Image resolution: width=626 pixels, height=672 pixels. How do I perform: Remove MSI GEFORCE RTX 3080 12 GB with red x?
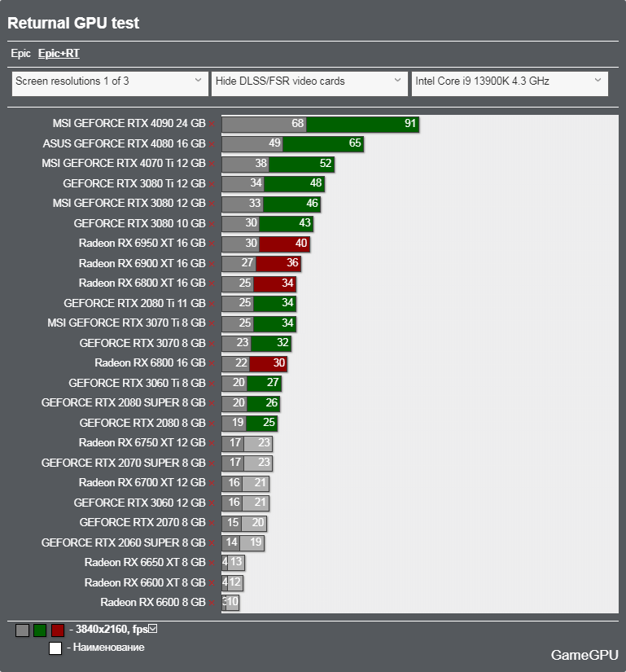(212, 204)
